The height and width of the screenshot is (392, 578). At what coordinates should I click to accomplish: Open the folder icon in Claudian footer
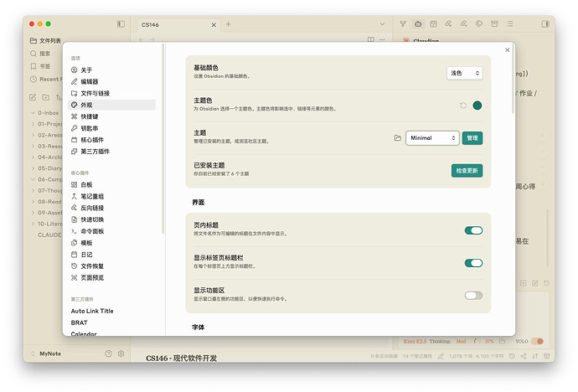click(502, 341)
